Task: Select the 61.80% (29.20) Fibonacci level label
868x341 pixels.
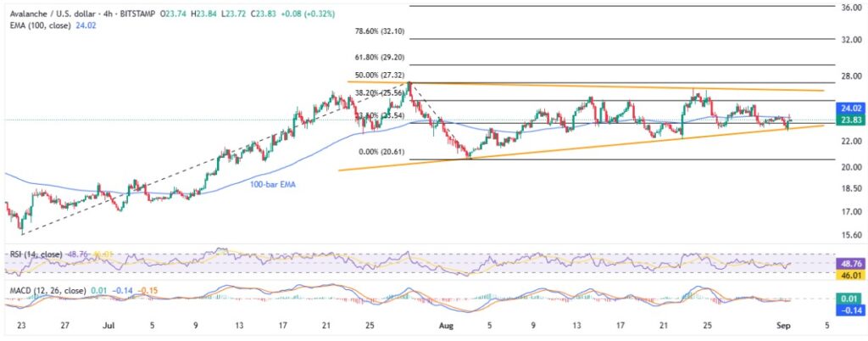Action: (x=382, y=56)
